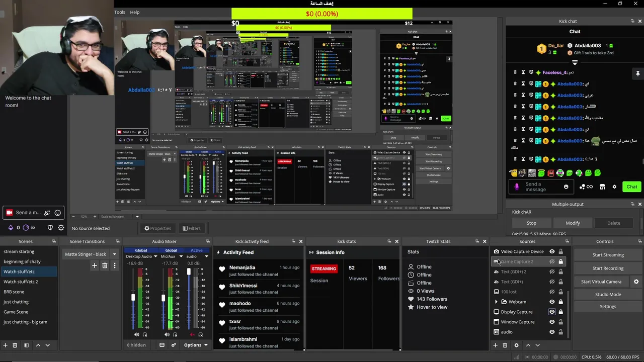
Task: Click Start Virtual Camera button
Action: point(602,282)
